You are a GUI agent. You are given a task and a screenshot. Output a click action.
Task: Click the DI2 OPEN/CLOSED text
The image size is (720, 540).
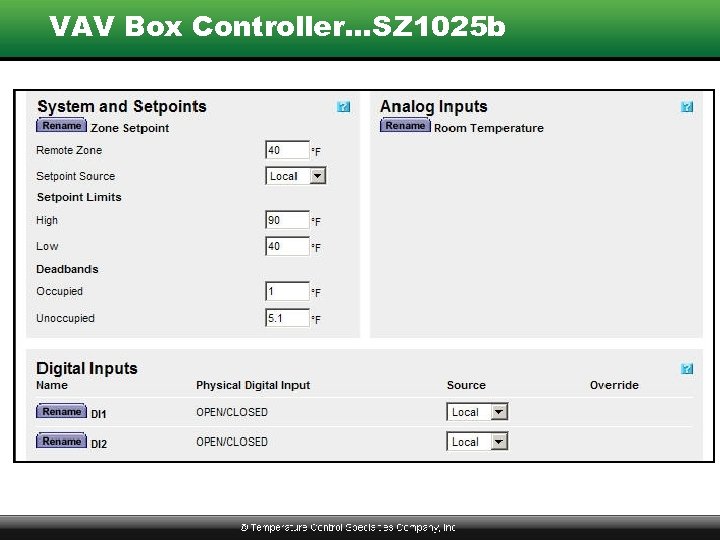232,442
